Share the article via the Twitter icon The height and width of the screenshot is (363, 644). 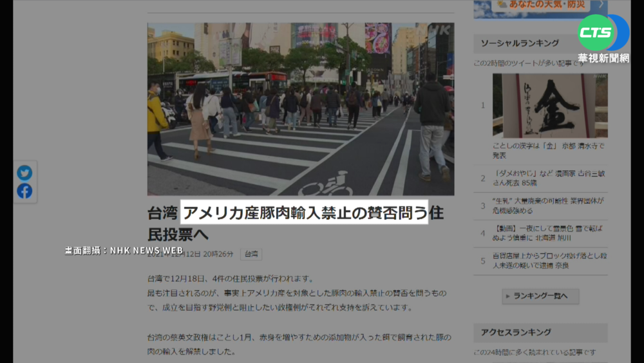pos(24,173)
